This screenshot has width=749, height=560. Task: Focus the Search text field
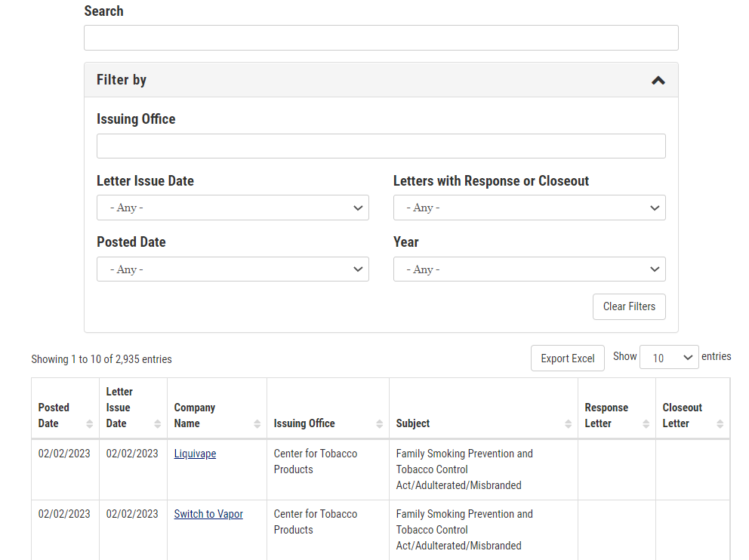click(381, 38)
